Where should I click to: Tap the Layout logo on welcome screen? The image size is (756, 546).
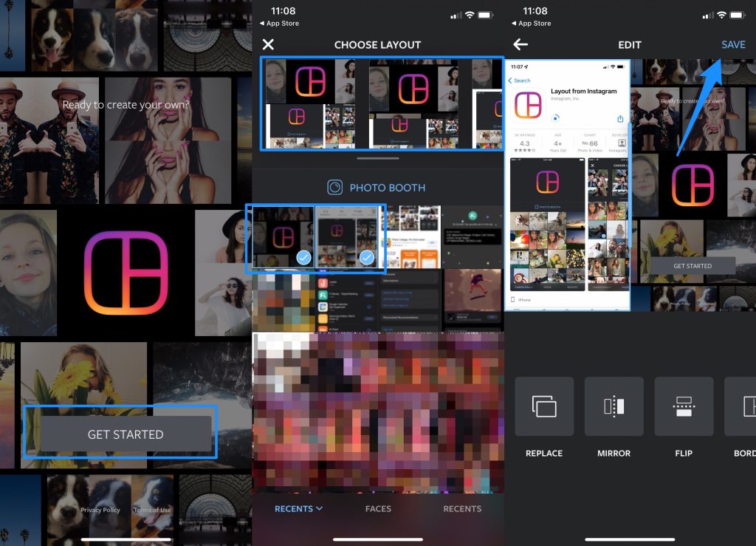coord(126,273)
